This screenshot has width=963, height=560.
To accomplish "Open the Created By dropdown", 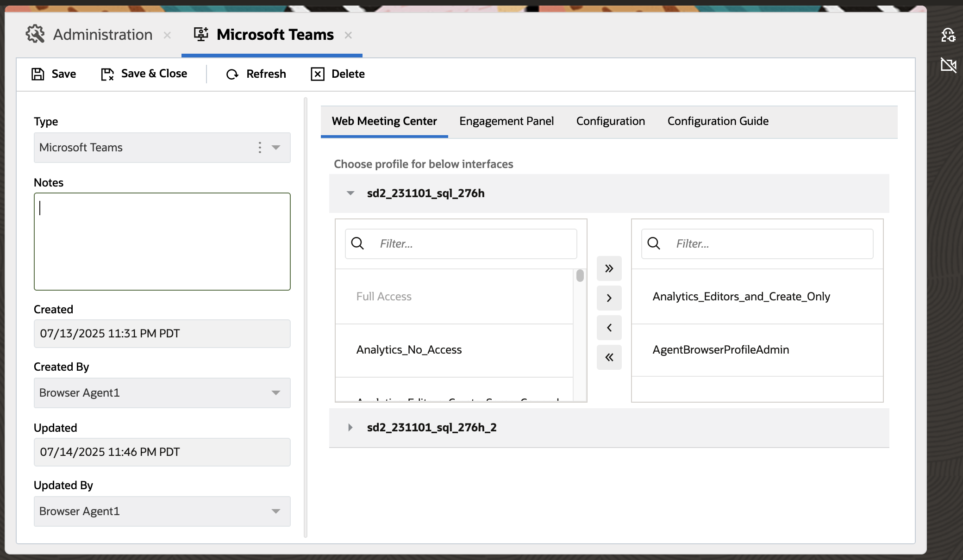I will [276, 393].
